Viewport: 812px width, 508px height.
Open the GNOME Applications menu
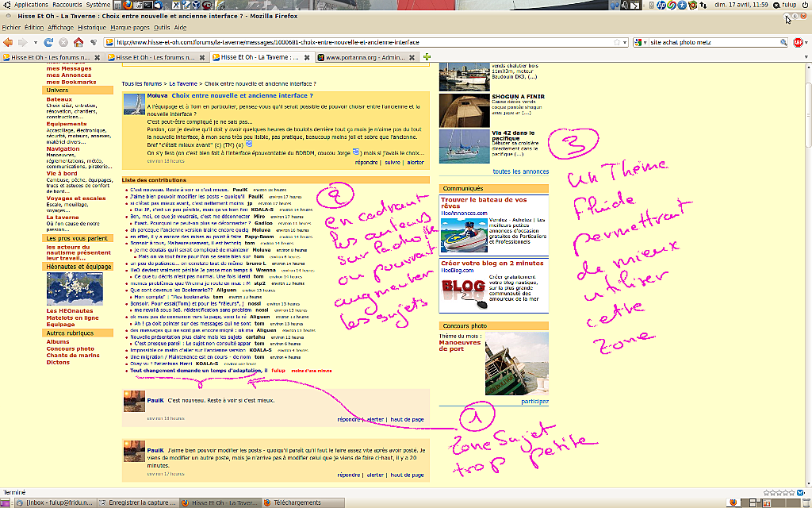pyautogui.click(x=30, y=5)
